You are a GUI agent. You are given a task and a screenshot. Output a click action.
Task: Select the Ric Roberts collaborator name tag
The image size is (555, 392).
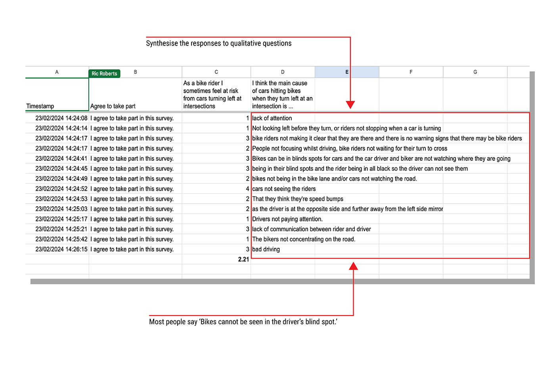104,74
